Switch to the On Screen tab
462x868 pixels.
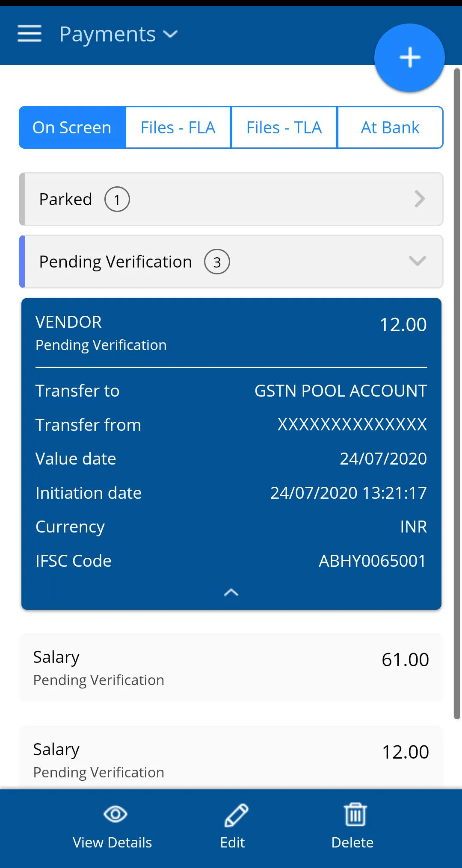pyautogui.click(x=72, y=127)
